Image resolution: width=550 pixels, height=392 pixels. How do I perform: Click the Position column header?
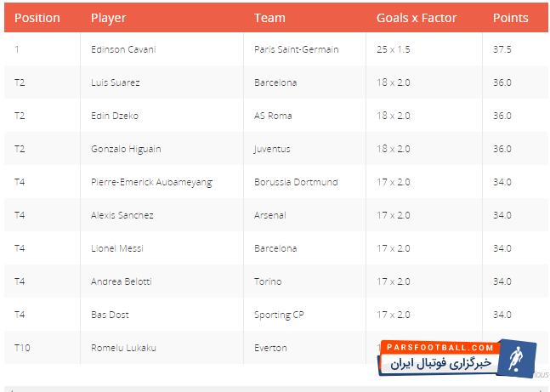click(x=37, y=18)
